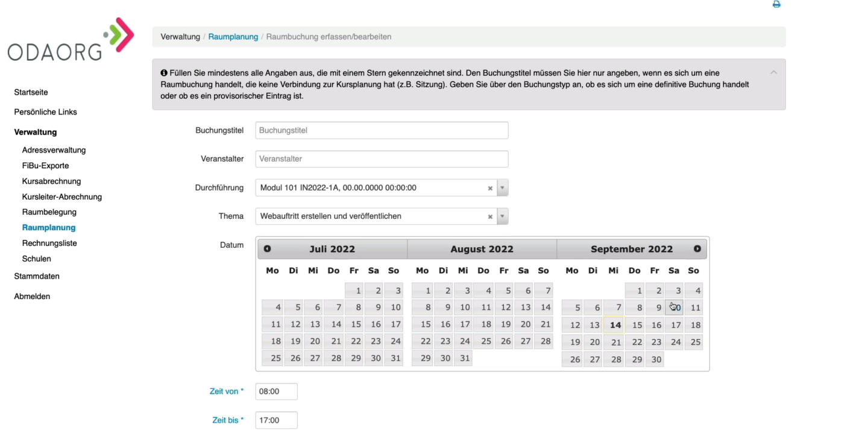
Task: Select Verwaltung in the sidebar
Action: pos(35,132)
